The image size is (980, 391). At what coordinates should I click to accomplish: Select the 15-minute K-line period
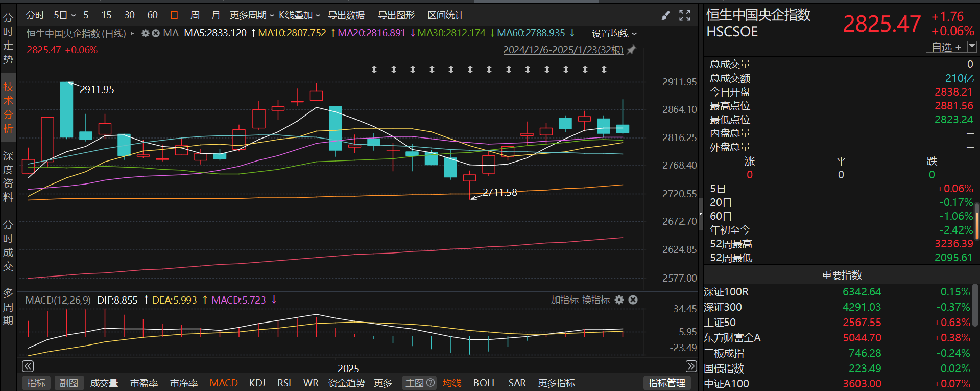(106, 15)
